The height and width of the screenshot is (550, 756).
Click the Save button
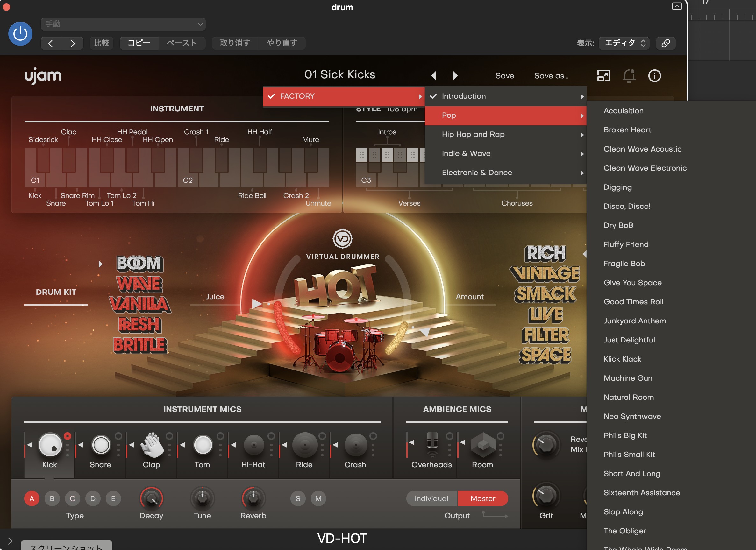505,76
